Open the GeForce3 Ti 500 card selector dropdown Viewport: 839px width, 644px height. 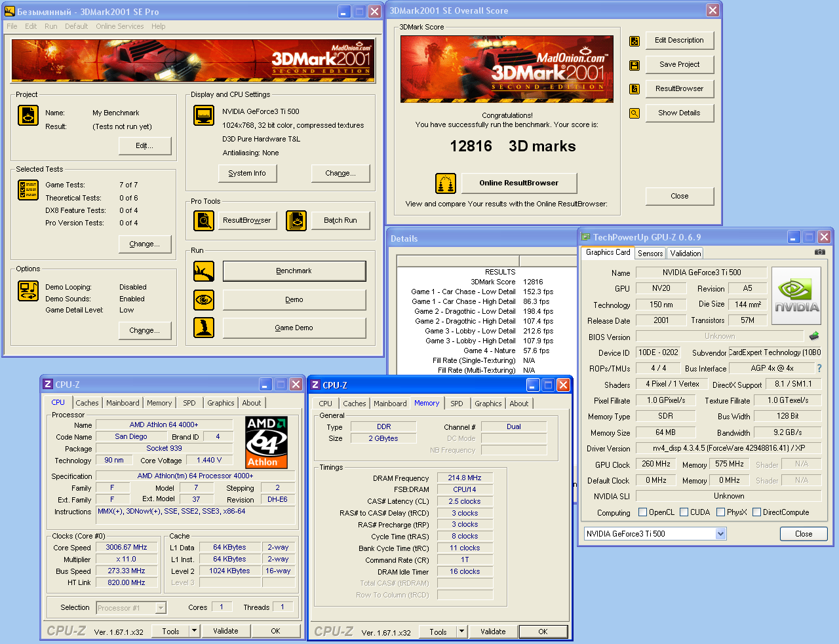(720, 534)
